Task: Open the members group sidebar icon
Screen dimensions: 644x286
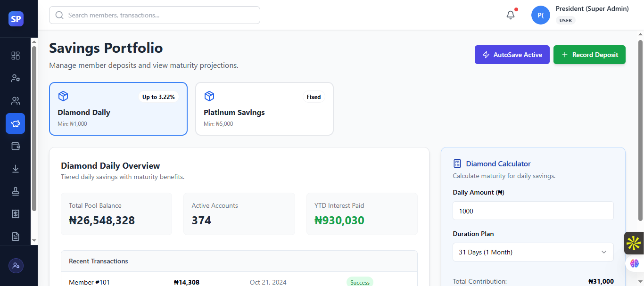Action: pyautogui.click(x=16, y=101)
